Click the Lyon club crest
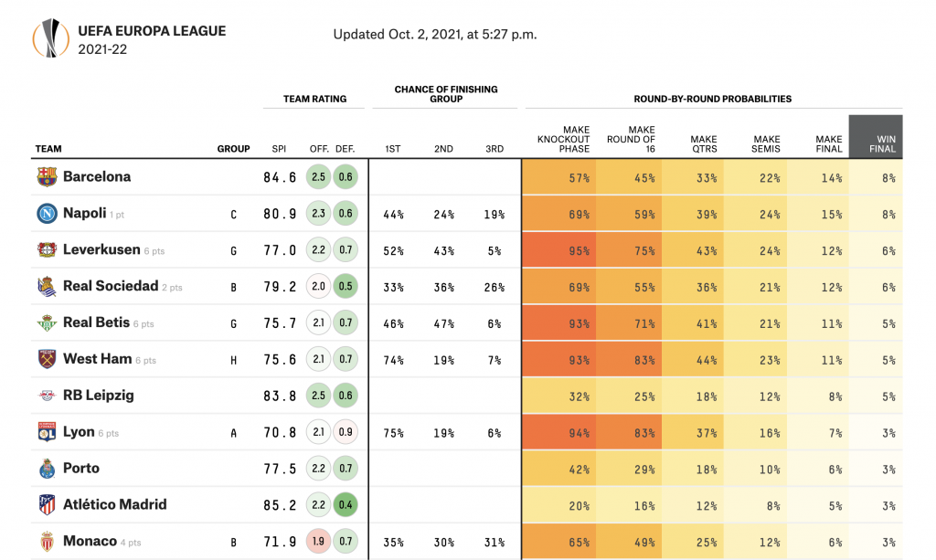The height and width of the screenshot is (560, 936). pos(47,432)
